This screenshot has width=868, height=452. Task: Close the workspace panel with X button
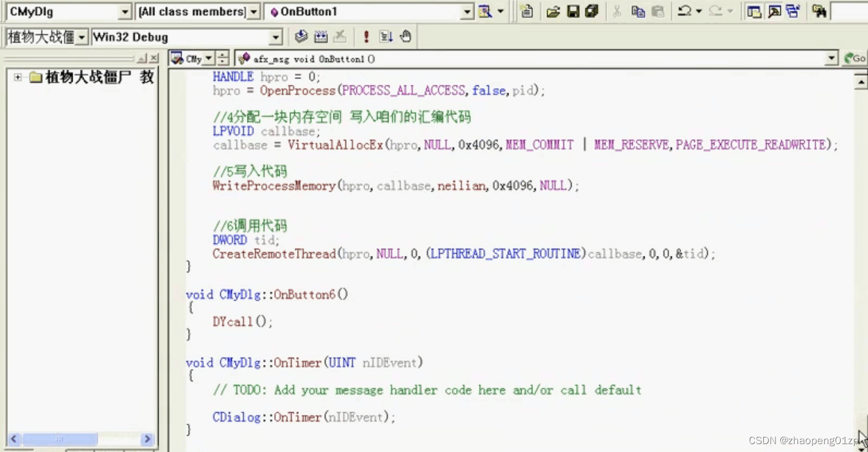[x=154, y=58]
